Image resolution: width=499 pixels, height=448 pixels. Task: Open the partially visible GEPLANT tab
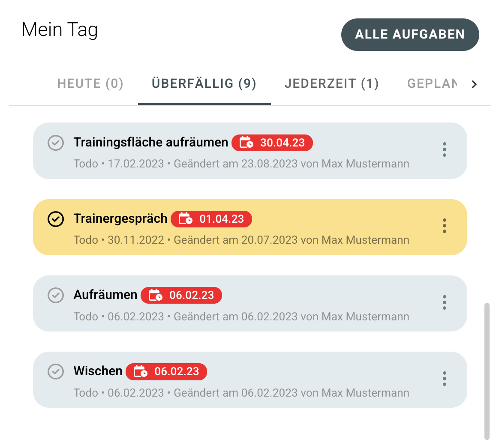[432, 84]
